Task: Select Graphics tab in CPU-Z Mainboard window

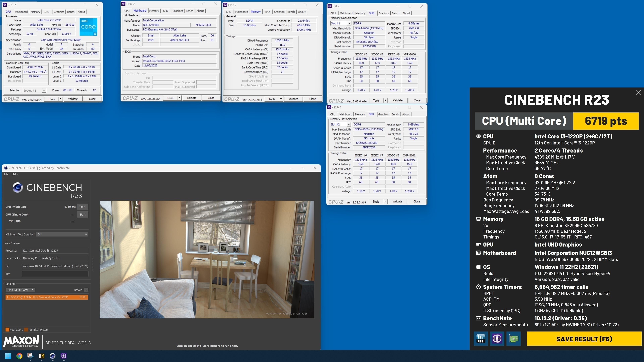Action: (x=177, y=11)
